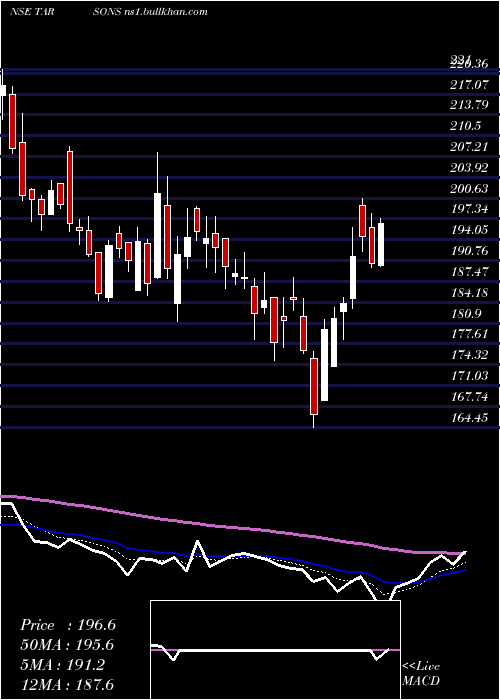Click the 180.9 price level label
Image resolution: width=500 pixels, height=700 pixels.
[x=465, y=314]
